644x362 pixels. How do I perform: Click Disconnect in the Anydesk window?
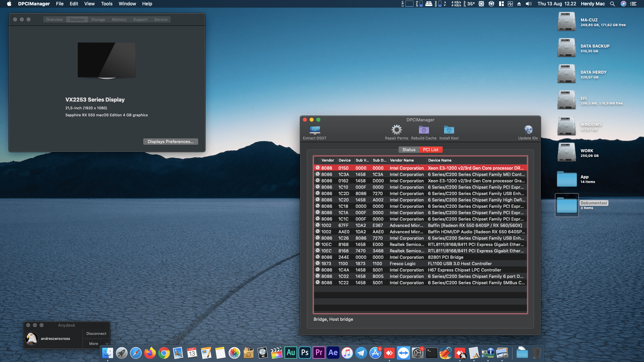coord(96,334)
